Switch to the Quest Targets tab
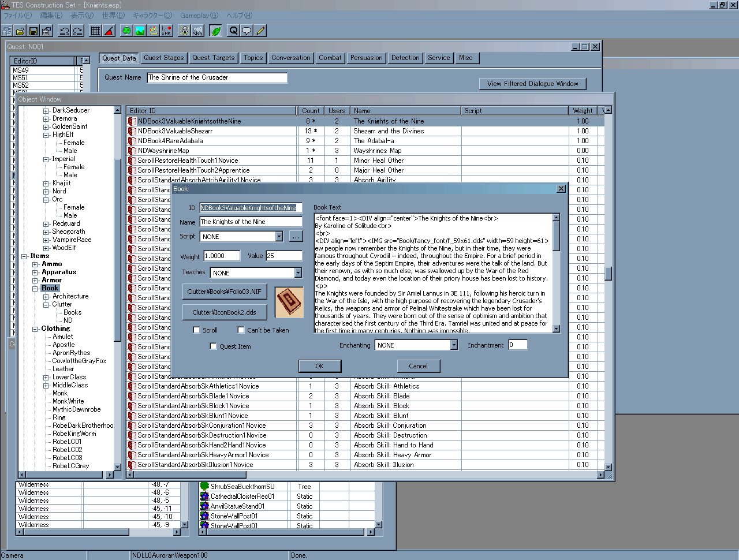 pos(214,58)
